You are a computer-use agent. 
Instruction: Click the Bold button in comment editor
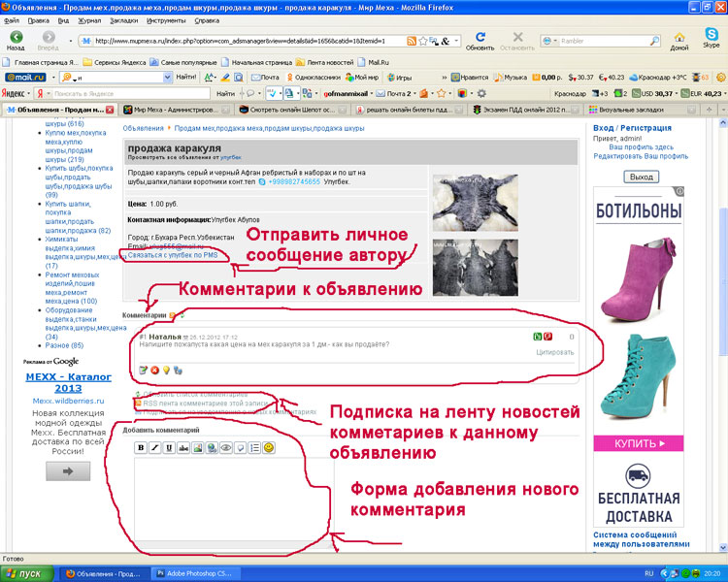click(141, 447)
